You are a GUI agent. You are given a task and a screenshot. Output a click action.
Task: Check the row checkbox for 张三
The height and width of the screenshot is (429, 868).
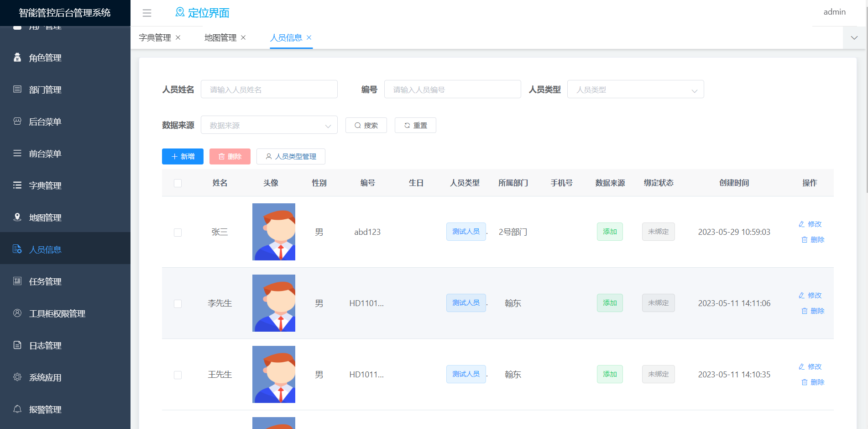tap(178, 233)
